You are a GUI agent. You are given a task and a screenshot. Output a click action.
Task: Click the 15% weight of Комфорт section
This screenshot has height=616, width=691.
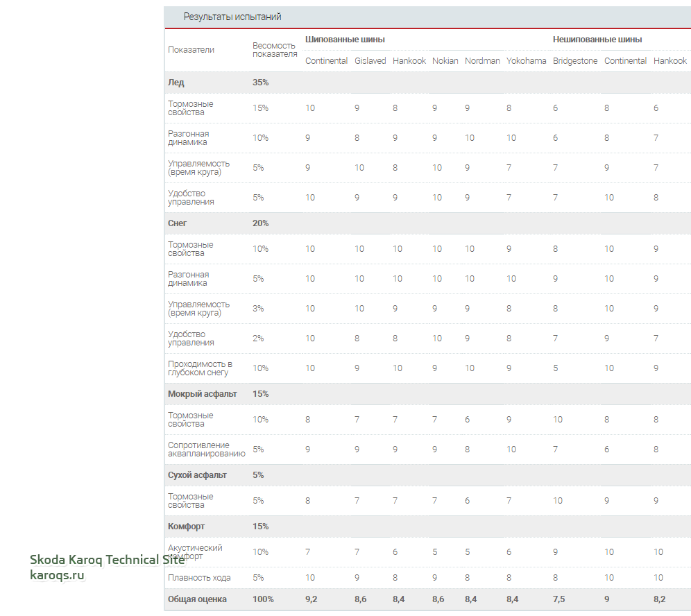[260, 527]
